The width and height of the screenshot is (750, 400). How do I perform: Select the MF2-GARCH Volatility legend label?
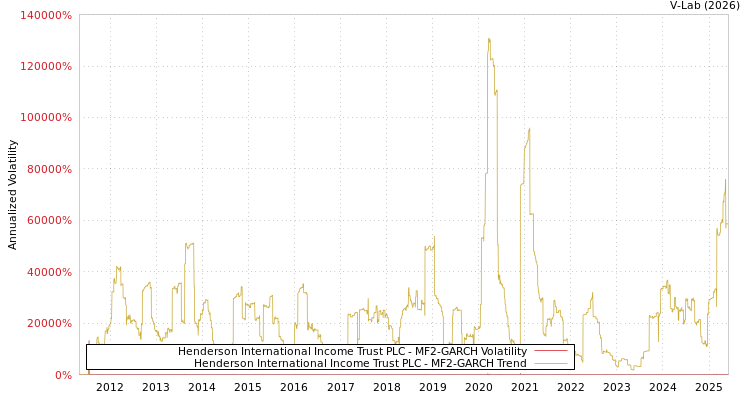pyautogui.click(x=352, y=351)
